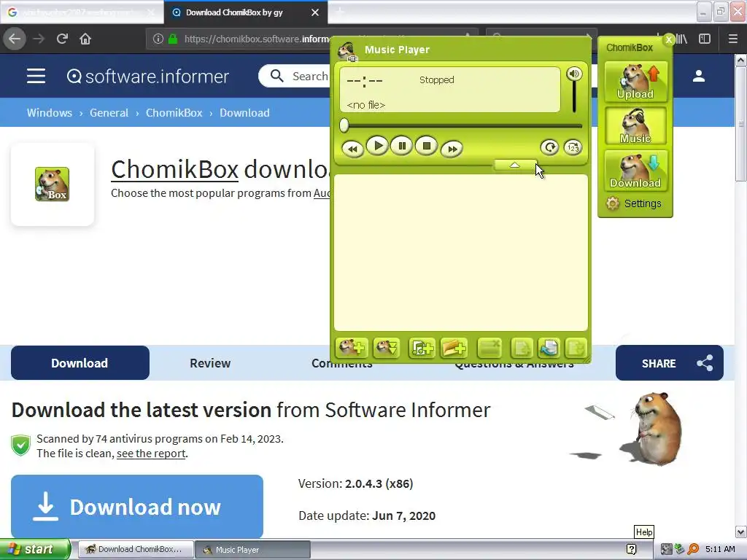Image resolution: width=747 pixels, height=560 pixels.
Task: Open the ChomikBox title link
Action: click(174, 169)
